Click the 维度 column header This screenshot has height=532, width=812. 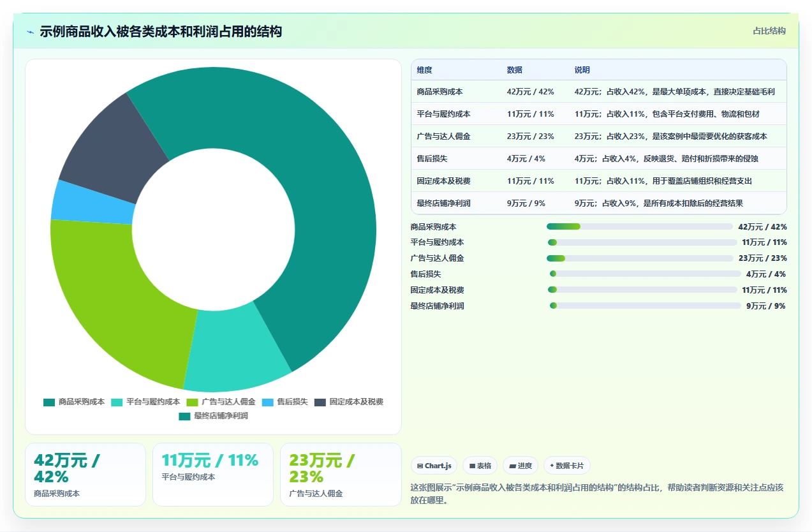(424, 70)
